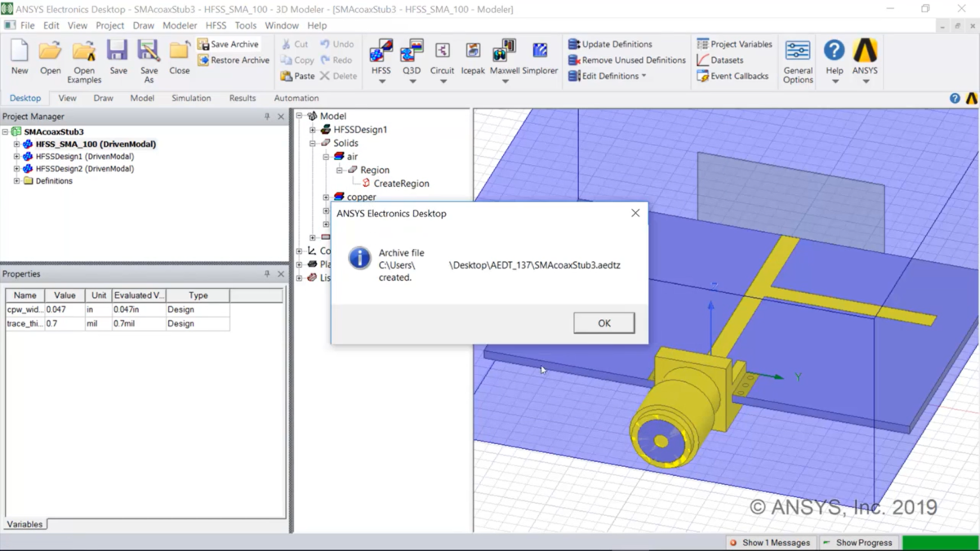This screenshot has width=980, height=551.
Task: Click the Redo command
Action: click(x=336, y=60)
